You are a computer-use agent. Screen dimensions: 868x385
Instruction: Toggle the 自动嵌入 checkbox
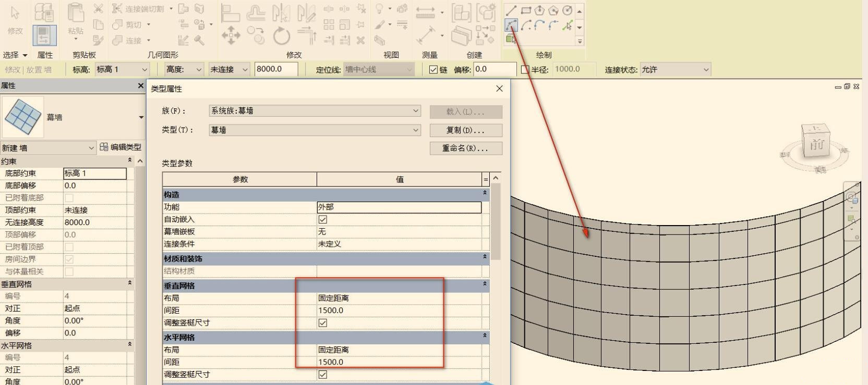(323, 220)
